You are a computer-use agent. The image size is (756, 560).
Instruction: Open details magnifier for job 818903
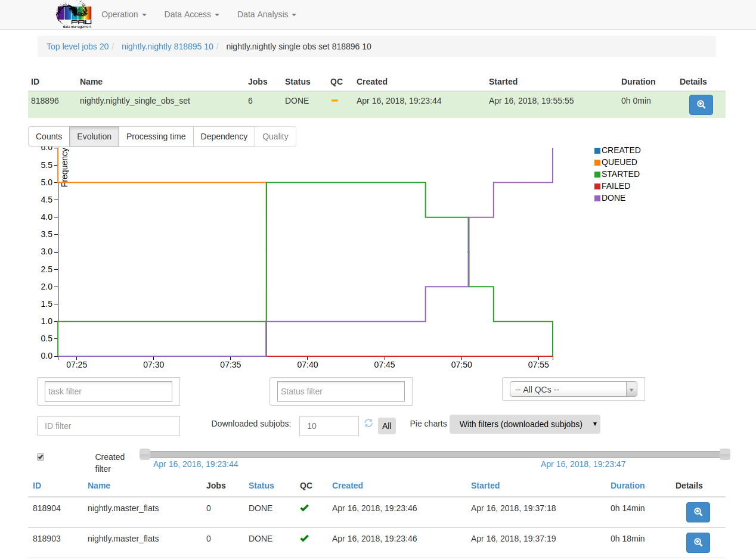tap(698, 542)
